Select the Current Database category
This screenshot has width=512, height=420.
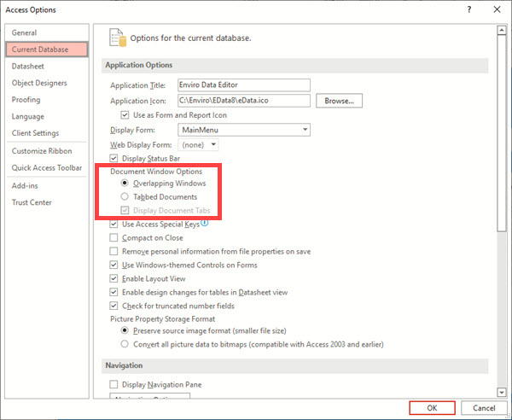(x=47, y=50)
